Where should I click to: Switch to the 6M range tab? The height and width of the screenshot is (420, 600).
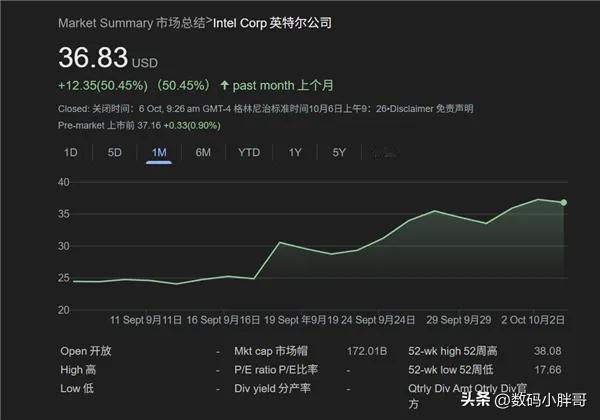point(203,153)
